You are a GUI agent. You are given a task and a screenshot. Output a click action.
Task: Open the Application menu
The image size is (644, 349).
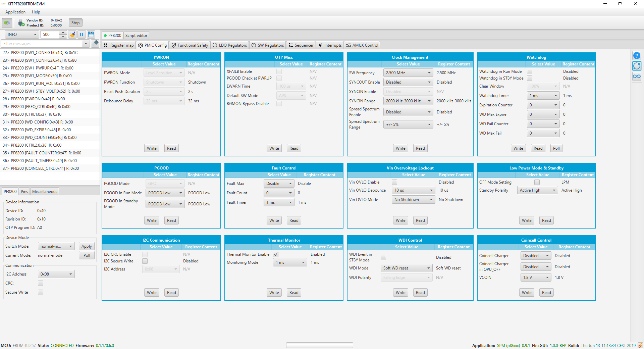15,12
